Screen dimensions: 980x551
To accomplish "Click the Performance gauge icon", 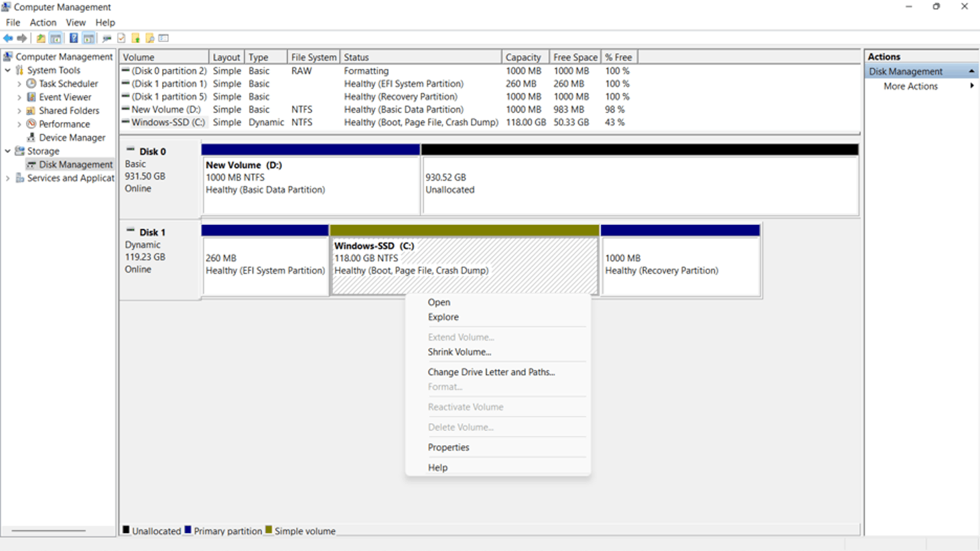I will pyautogui.click(x=31, y=124).
